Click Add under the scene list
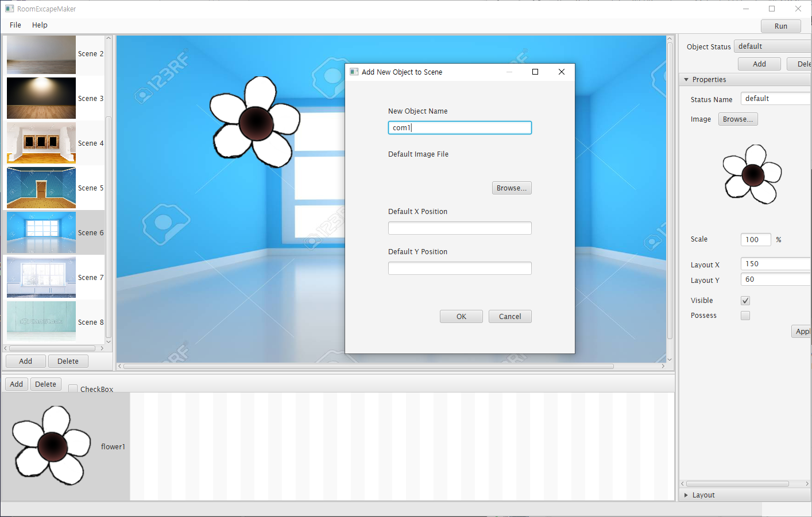This screenshot has height=517, width=812. click(26, 361)
